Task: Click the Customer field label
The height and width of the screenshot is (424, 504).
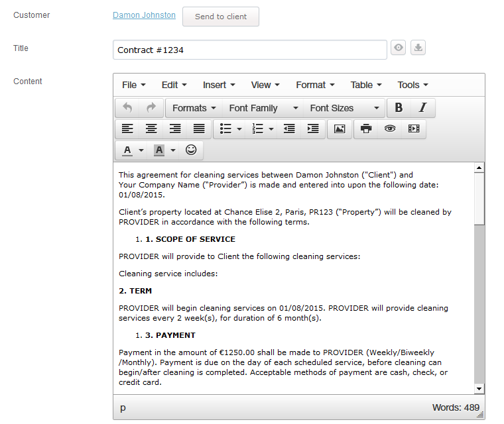Action: point(32,15)
